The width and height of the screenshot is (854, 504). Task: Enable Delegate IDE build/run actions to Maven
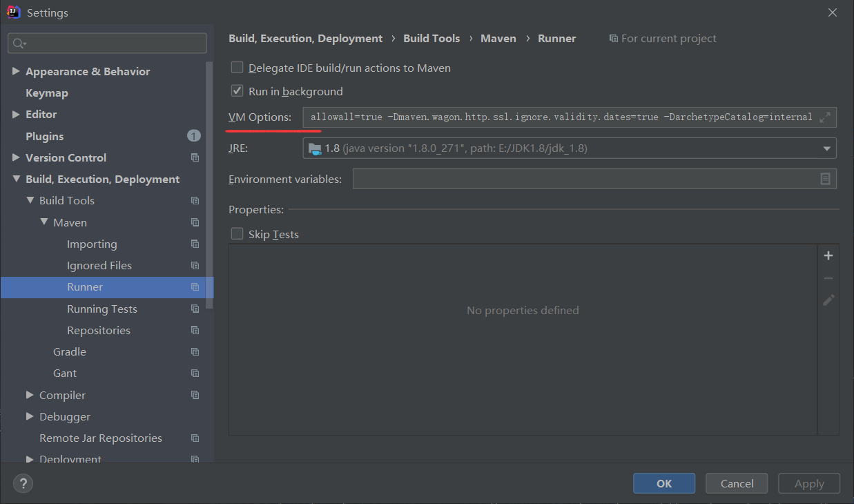pos(237,68)
